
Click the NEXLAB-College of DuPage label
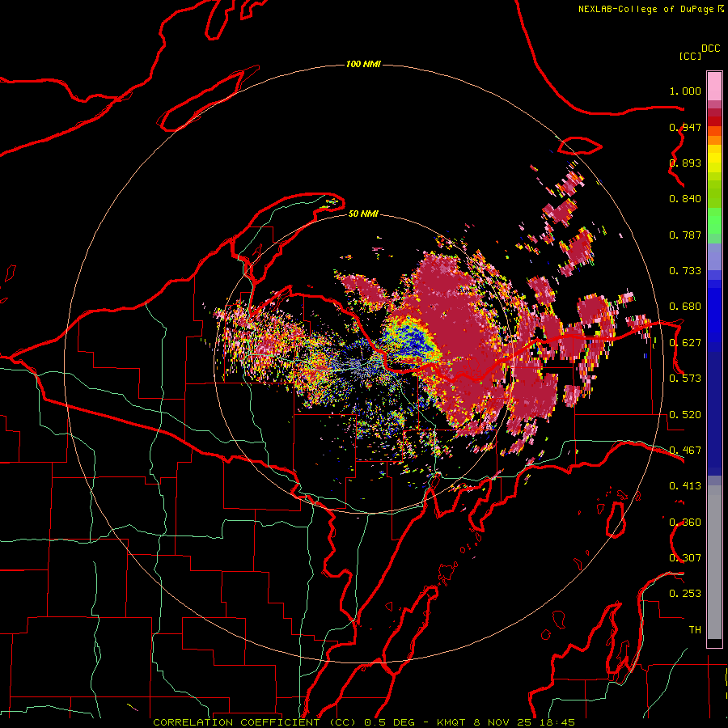645,9
